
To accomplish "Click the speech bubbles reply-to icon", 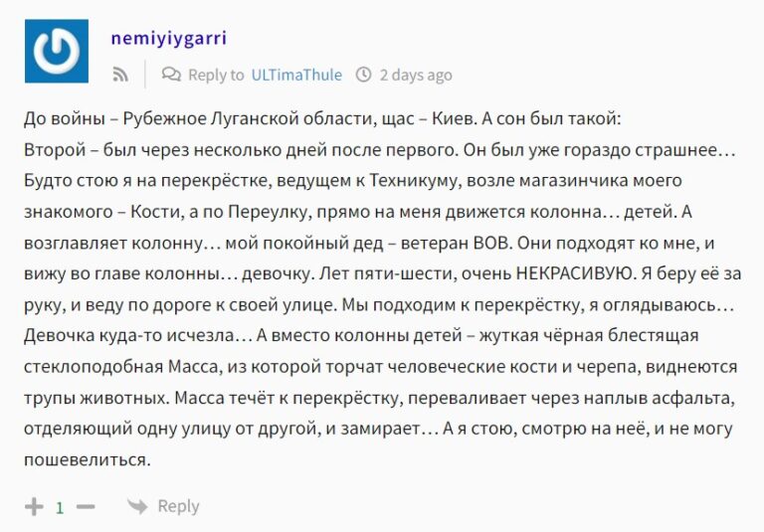I will 171,75.
